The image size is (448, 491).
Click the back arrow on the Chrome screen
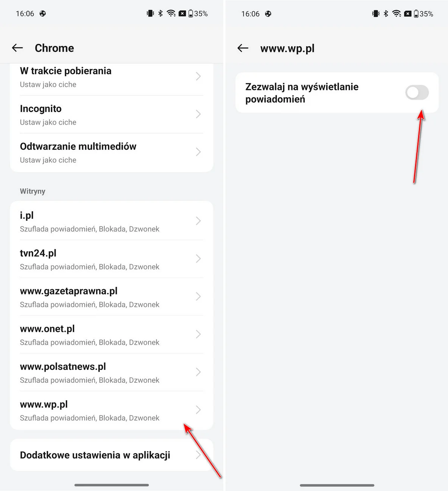(x=17, y=48)
